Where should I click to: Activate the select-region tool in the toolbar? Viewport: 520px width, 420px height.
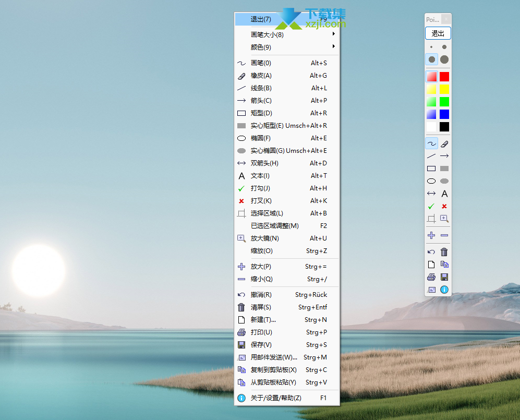pos(431,219)
